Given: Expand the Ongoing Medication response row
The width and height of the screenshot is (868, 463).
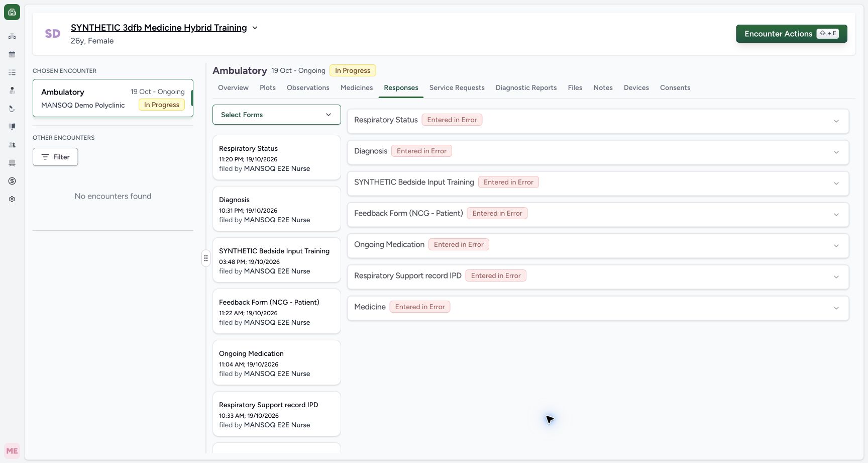Looking at the screenshot, I should pyautogui.click(x=598, y=245).
